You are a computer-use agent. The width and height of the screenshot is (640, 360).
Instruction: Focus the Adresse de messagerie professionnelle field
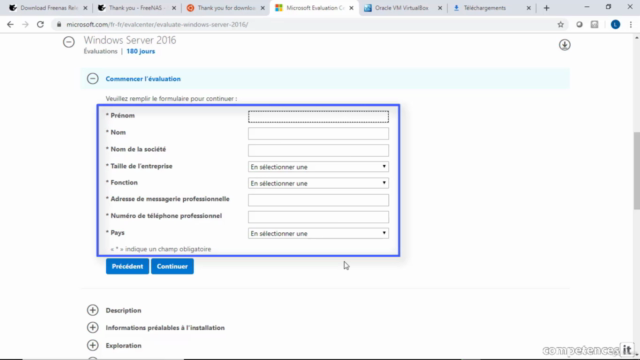(x=318, y=200)
